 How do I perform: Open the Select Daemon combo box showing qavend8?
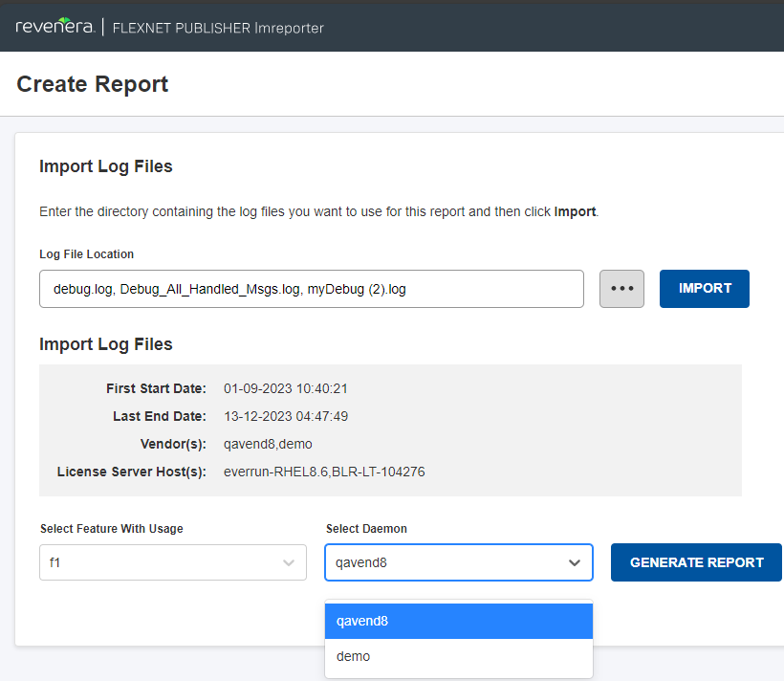pyautogui.click(x=445, y=563)
